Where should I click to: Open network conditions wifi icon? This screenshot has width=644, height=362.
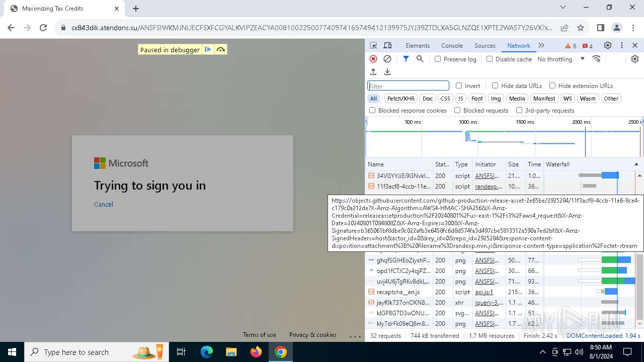(597, 59)
